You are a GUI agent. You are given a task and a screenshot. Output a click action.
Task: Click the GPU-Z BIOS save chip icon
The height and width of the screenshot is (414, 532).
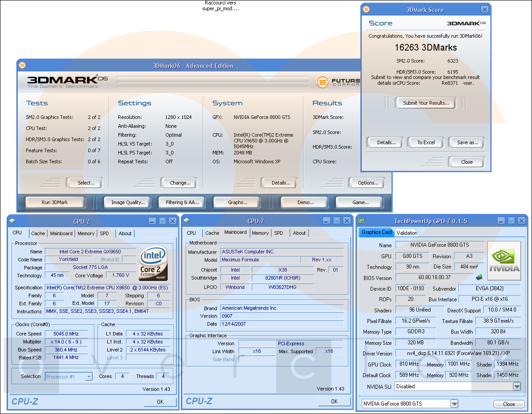click(x=479, y=277)
